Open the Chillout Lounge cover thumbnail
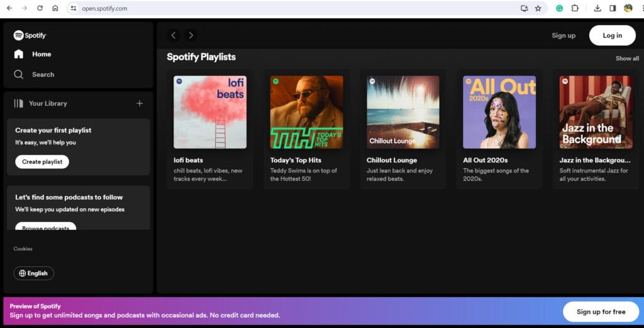Viewport: 644px width, 328px height. point(403,112)
